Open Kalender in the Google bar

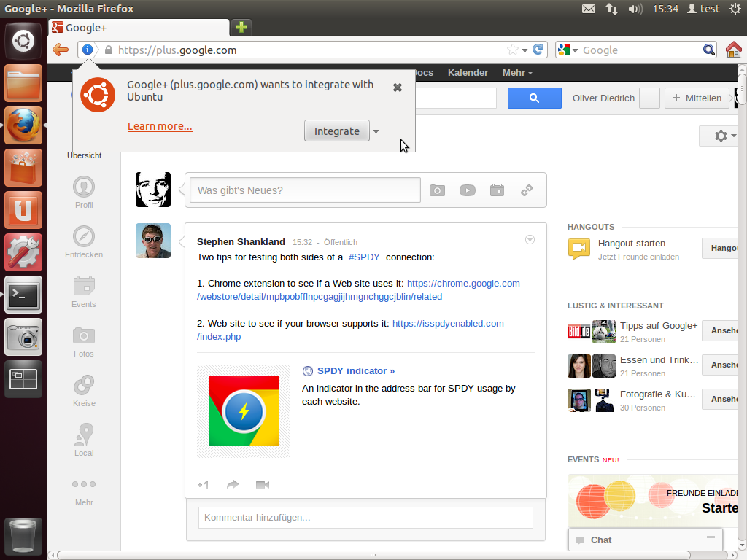(x=468, y=73)
